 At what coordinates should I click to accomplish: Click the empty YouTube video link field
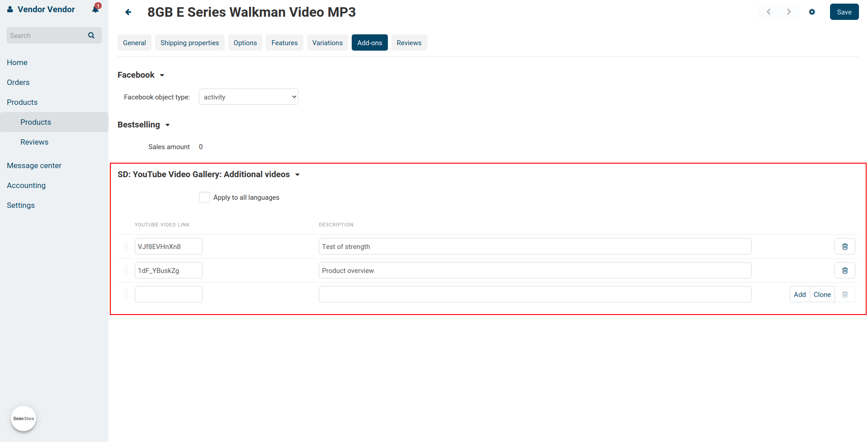[x=168, y=294]
